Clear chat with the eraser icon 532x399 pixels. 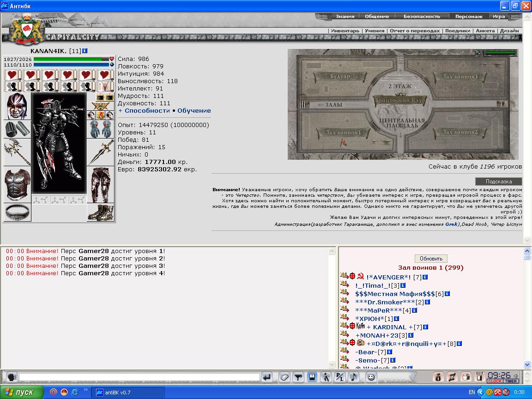[x=284, y=377]
